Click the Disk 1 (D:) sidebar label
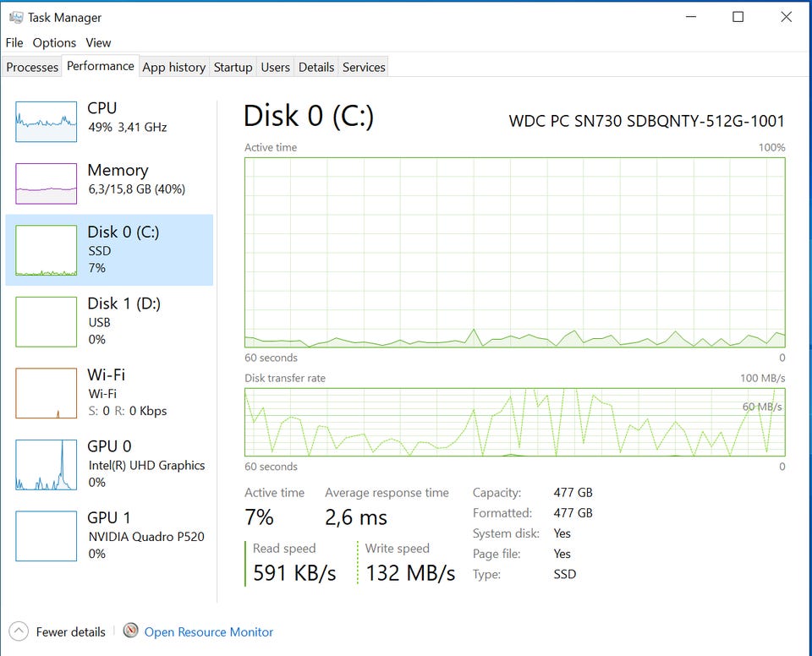The width and height of the screenshot is (812, 656). pos(123,303)
